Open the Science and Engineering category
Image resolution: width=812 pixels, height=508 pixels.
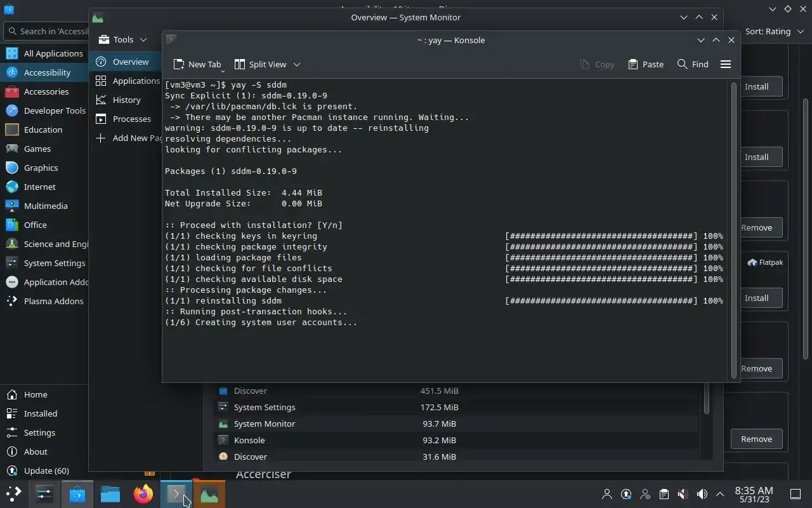[44, 244]
